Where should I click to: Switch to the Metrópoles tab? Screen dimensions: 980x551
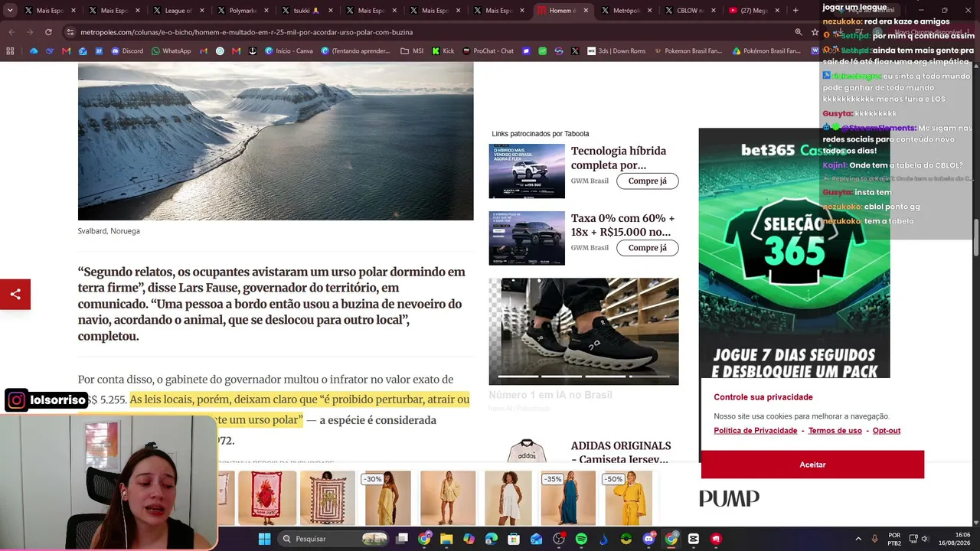627,11
